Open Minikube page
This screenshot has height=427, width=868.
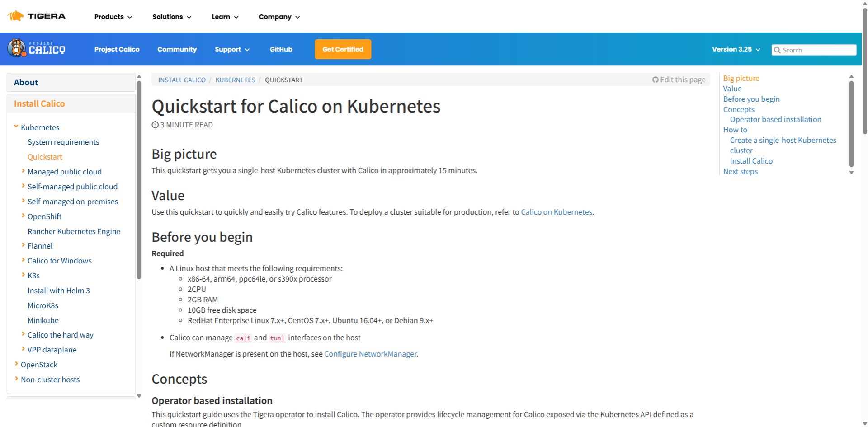coord(43,320)
